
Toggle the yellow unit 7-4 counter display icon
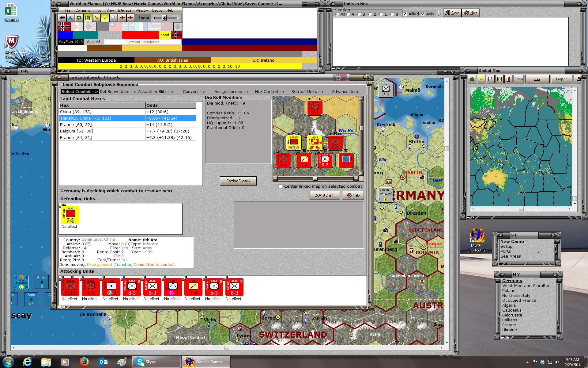88,18
